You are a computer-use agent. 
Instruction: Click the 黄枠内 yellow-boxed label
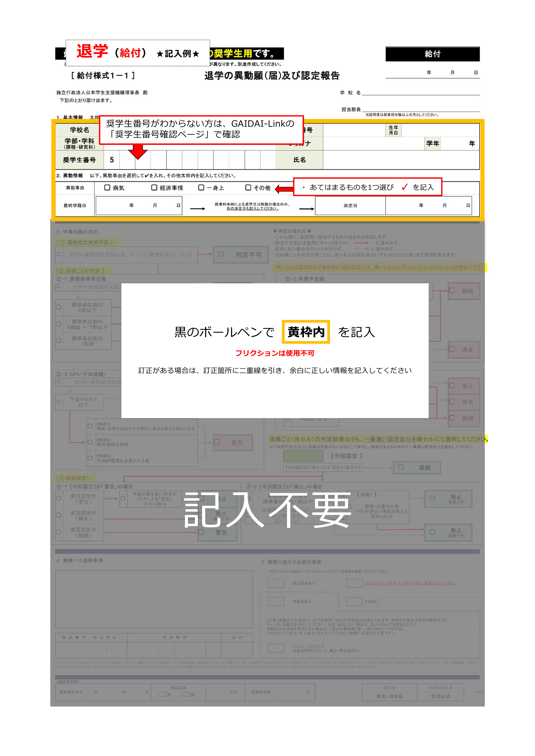[306, 332]
